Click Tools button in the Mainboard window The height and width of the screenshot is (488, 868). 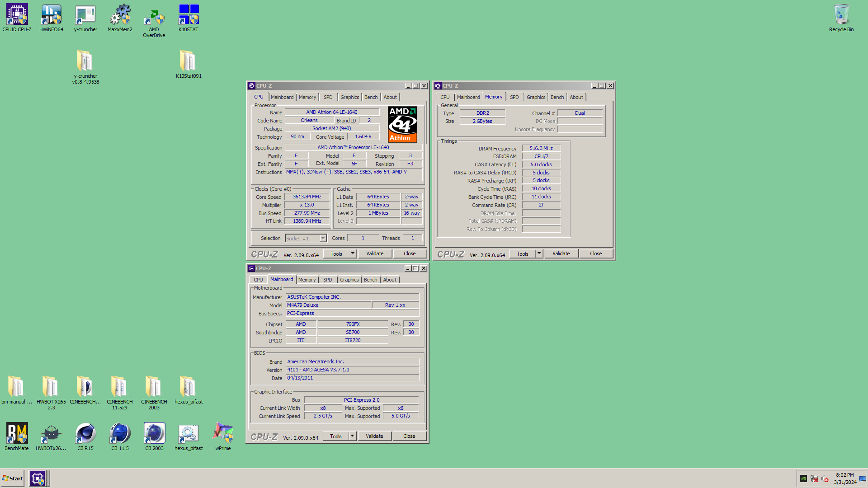336,436
